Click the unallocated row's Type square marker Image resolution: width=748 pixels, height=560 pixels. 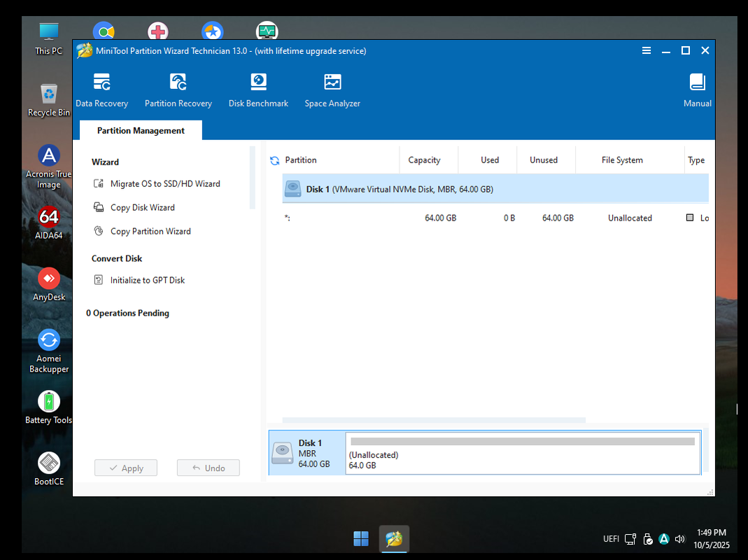point(690,218)
